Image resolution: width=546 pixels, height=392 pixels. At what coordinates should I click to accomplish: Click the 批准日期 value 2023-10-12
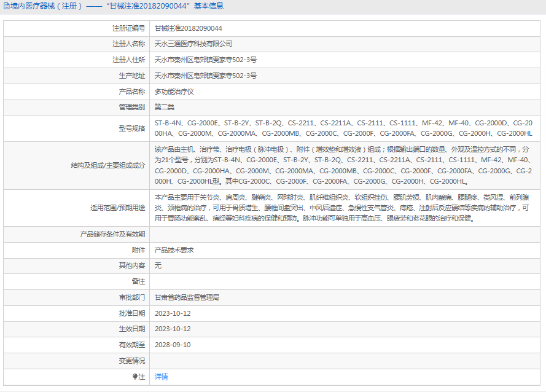[173, 313]
